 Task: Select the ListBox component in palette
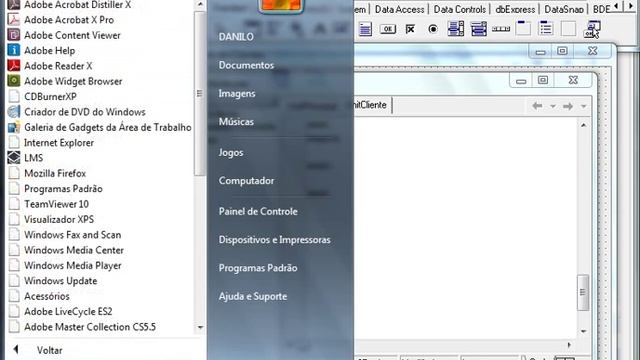click(x=456, y=29)
